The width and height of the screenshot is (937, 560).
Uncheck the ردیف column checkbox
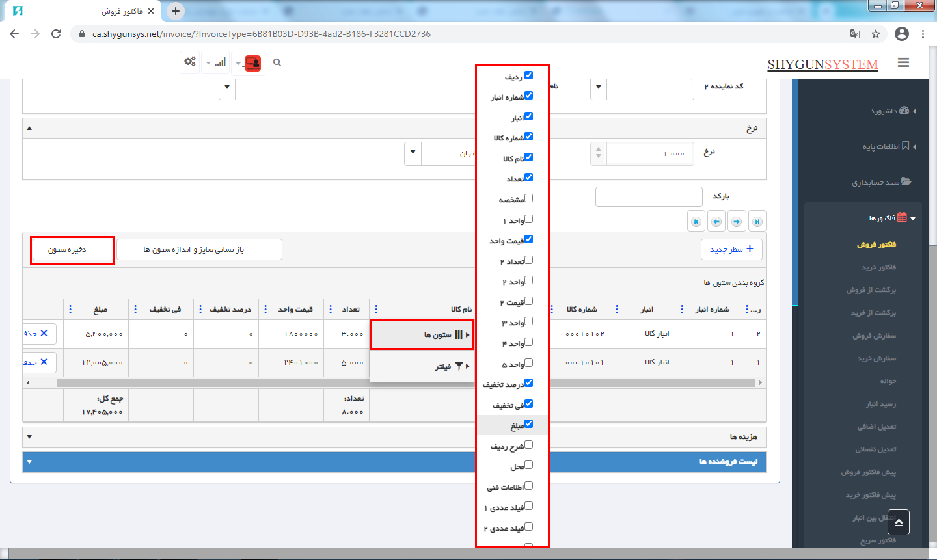click(x=528, y=75)
